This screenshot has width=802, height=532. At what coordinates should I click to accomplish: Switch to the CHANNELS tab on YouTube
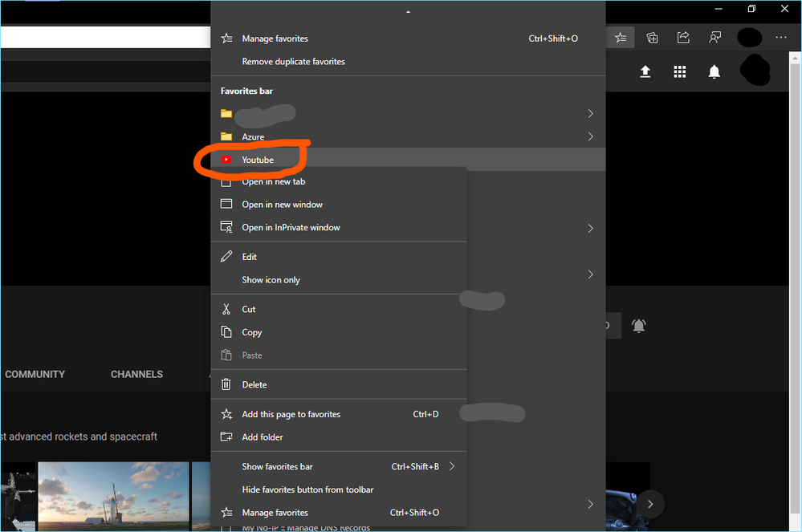click(136, 374)
